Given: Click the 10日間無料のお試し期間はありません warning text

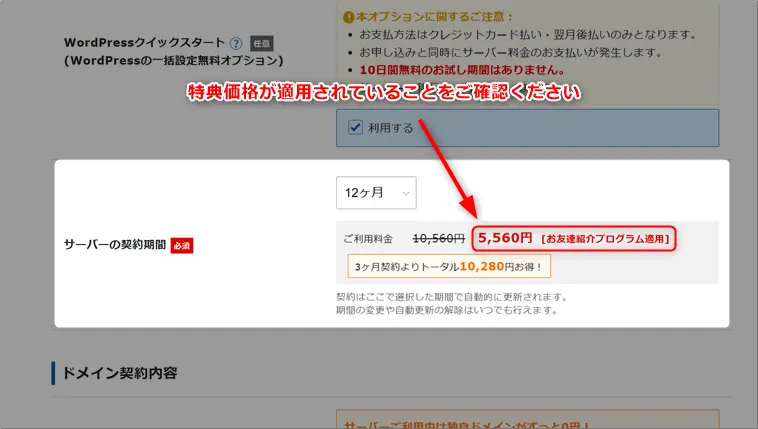Looking at the screenshot, I should coord(450,70).
